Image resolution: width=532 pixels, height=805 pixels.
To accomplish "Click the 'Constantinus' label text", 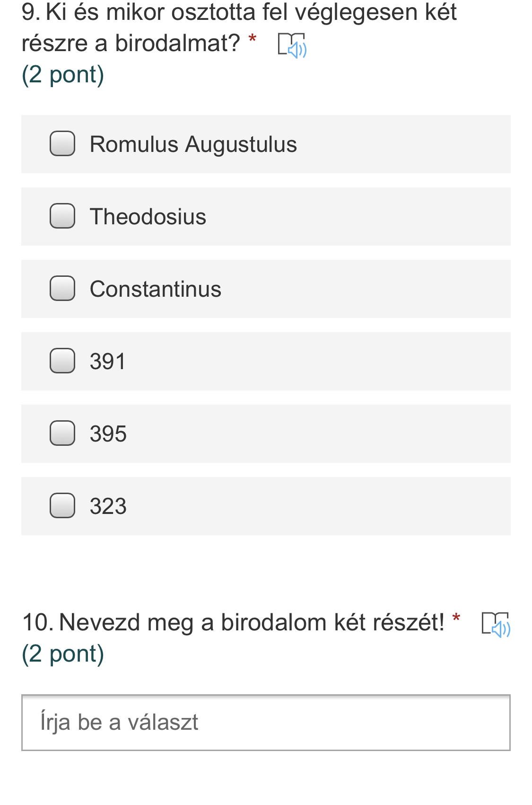I will (155, 289).
